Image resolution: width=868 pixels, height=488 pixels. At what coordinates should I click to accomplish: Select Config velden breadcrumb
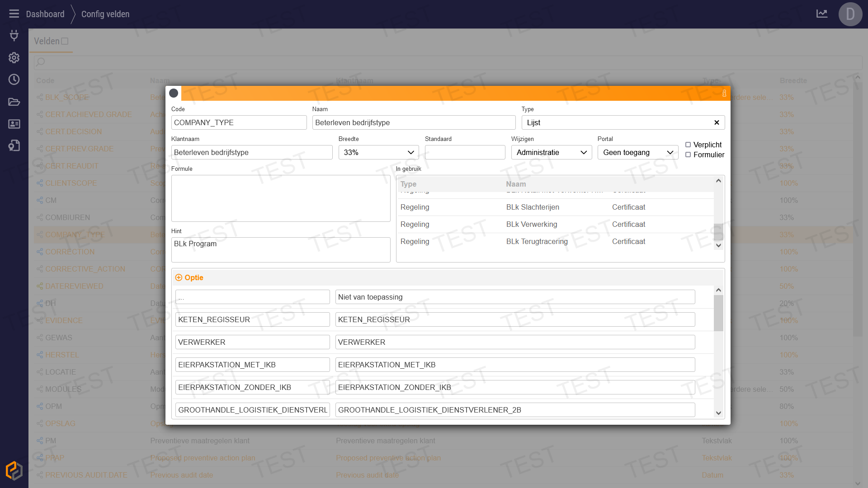pos(105,14)
